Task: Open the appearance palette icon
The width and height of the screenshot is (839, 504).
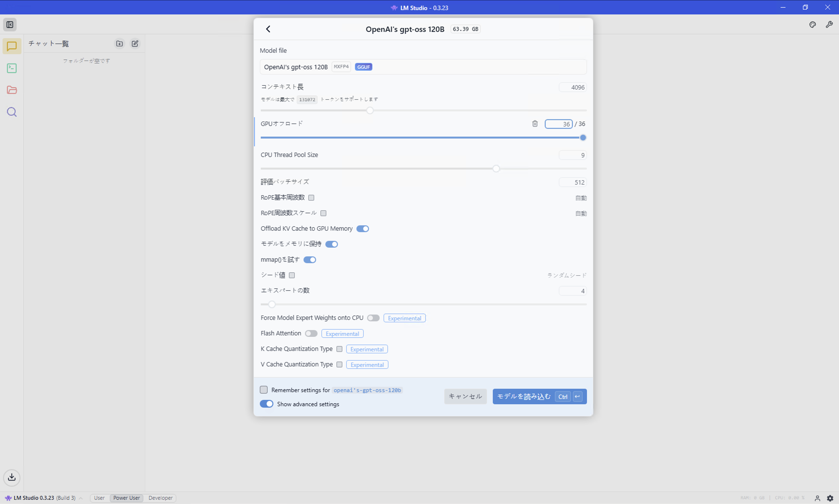Action: point(813,25)
